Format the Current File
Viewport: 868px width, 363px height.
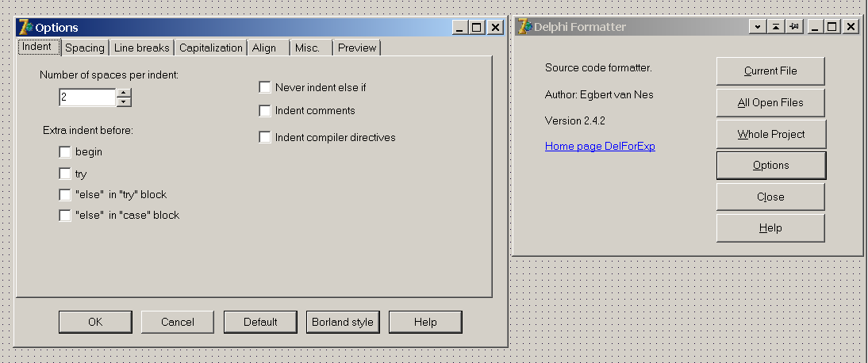pyautogui.click(x=770, y=71)
